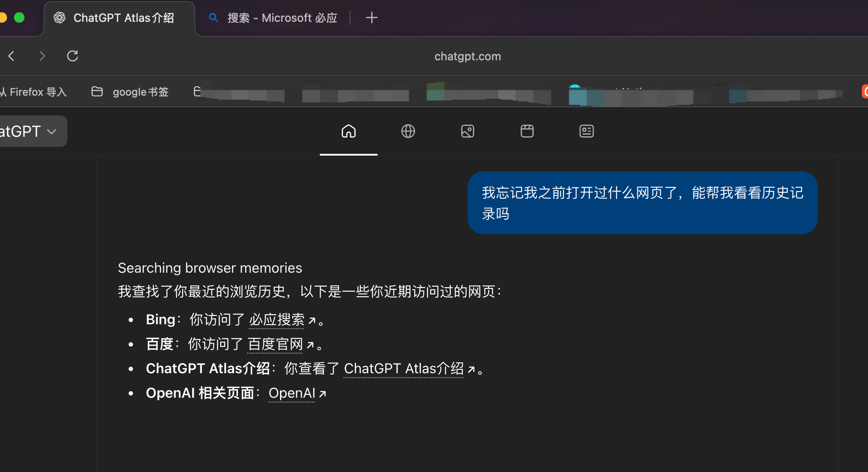Click the green window zoom button
The image size is (868, 472).
click(19, 18)
